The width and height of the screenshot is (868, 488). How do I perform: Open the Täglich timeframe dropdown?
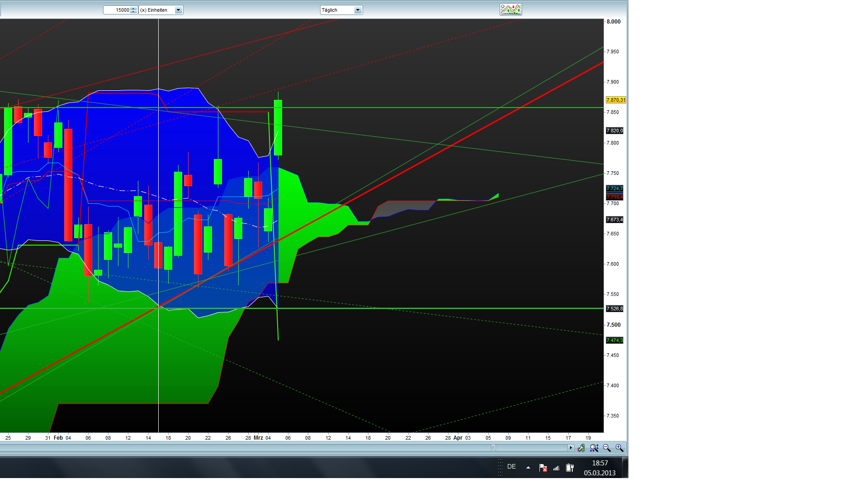357,10
